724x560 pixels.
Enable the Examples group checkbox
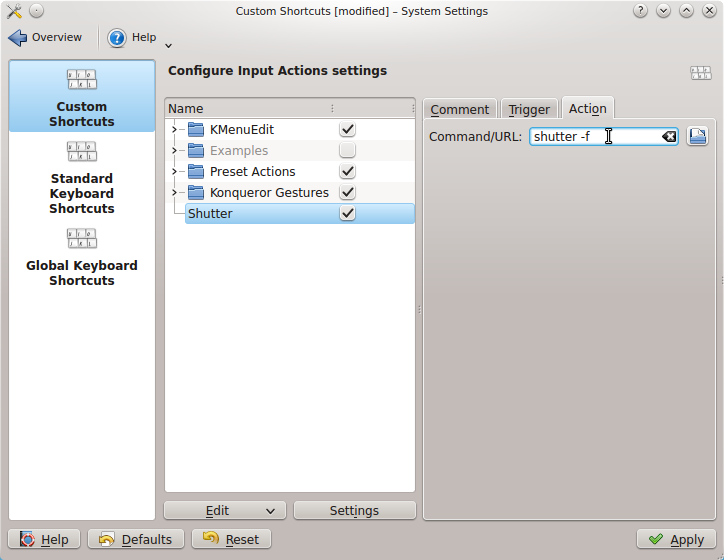click(x=347, y=151)
